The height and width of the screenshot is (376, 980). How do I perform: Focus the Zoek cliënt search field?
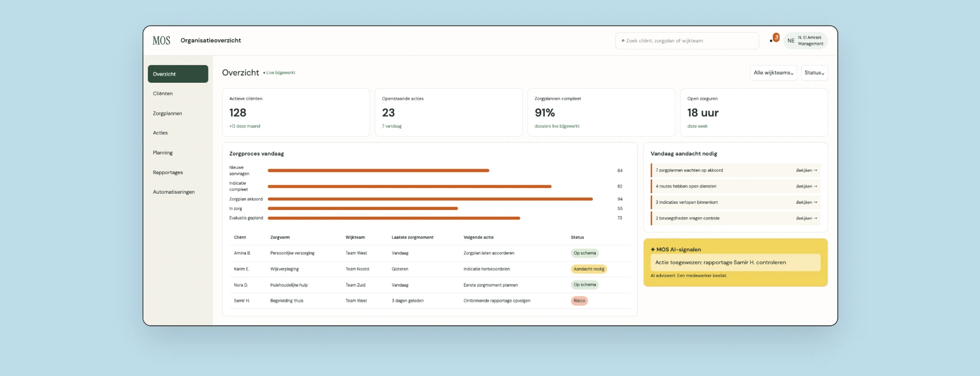pyautogui.click(x=687, y=41)
